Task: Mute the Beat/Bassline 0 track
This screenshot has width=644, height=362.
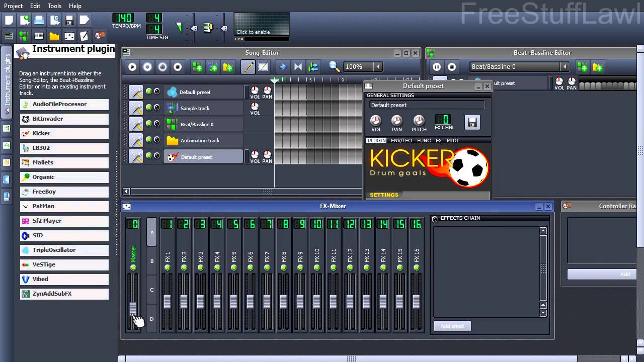Action: (x=148, y=123)
